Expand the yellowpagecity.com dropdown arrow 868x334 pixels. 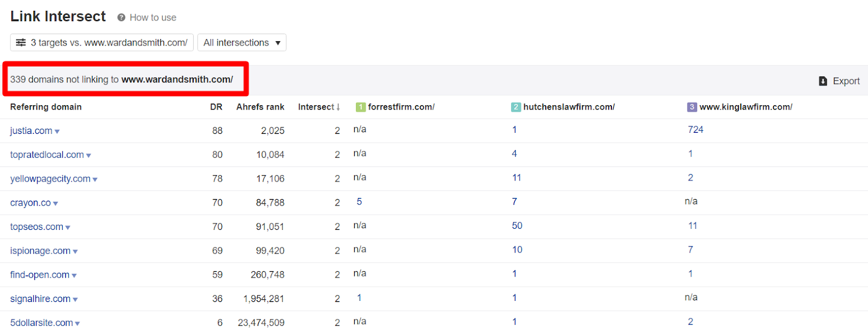coord(95,179)
